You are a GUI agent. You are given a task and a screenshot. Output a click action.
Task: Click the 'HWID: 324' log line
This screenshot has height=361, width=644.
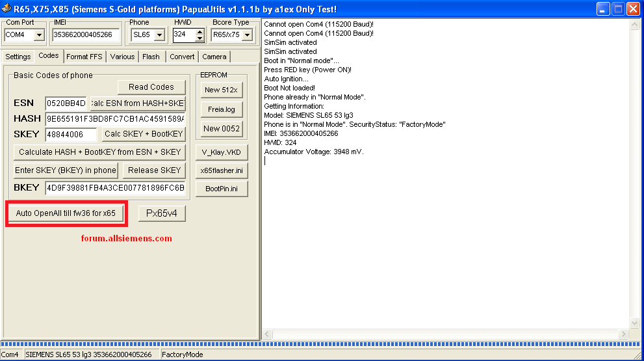coord(280,142)
